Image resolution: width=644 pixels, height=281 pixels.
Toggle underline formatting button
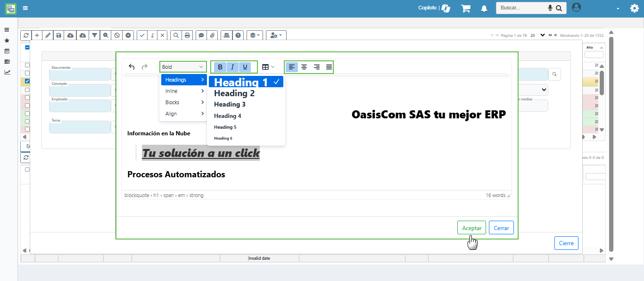click(x=245, y=67)
